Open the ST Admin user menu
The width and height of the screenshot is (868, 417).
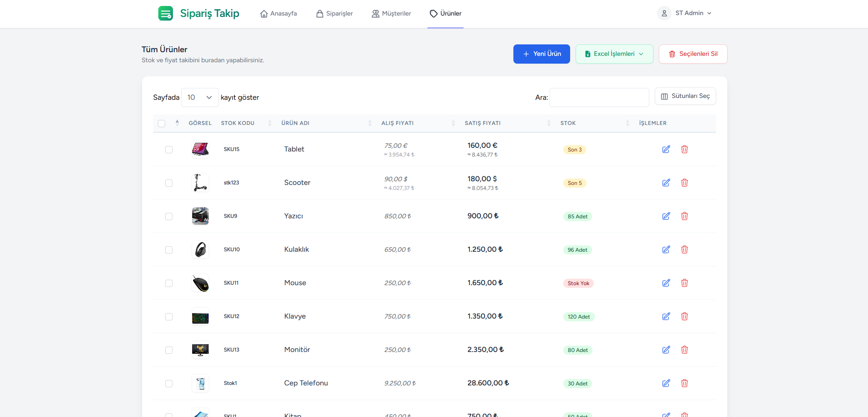(x=685, y=13)
